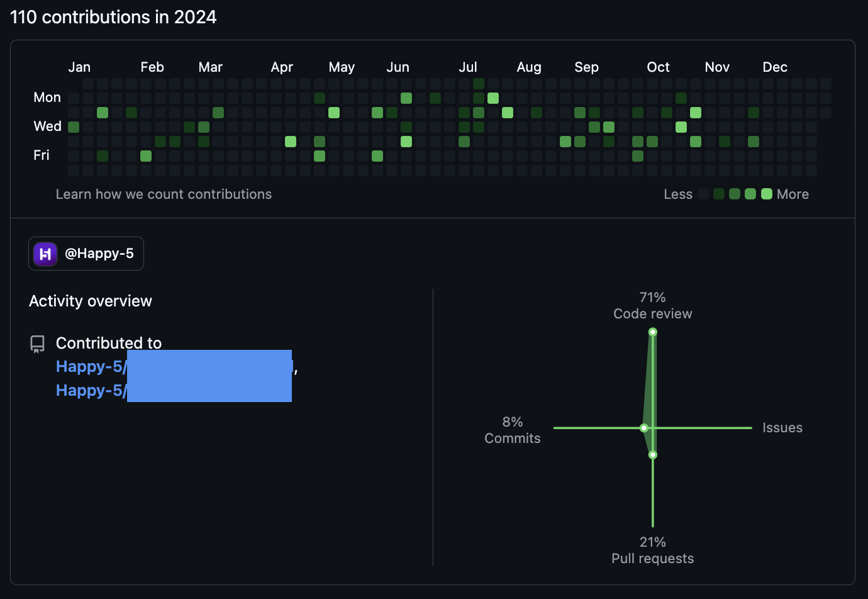Open Learn how we count contributions link

tap(164, 194)
